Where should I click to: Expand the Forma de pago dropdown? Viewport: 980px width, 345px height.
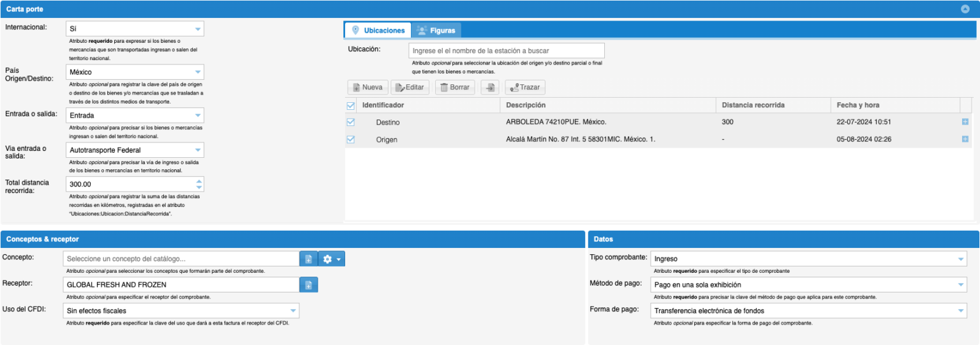click(x=961, y=311)
